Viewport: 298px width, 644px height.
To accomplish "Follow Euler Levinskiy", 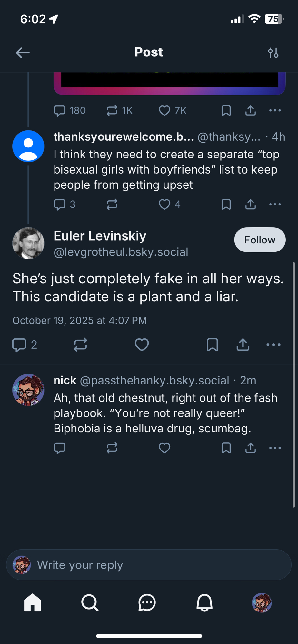I will 260,240.
